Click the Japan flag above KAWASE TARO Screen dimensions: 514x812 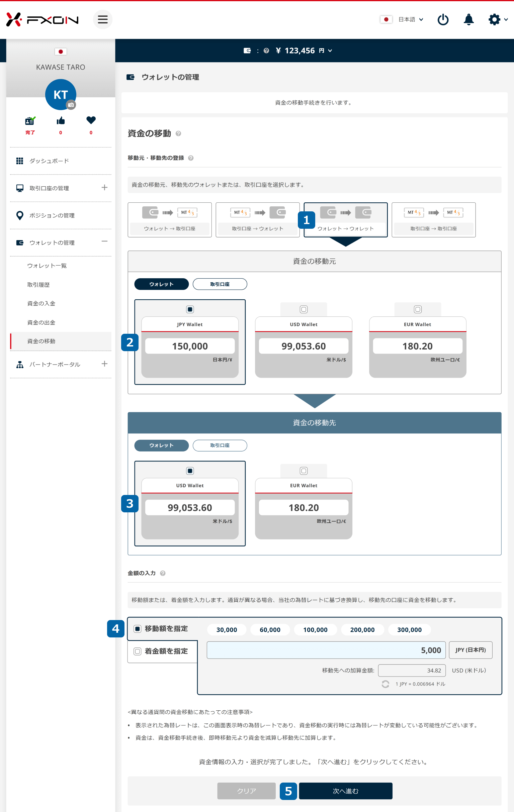tap(61, 52)
